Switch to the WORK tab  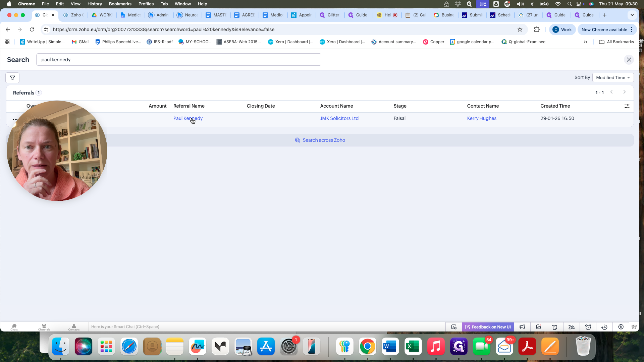click(x=102, y=15)
